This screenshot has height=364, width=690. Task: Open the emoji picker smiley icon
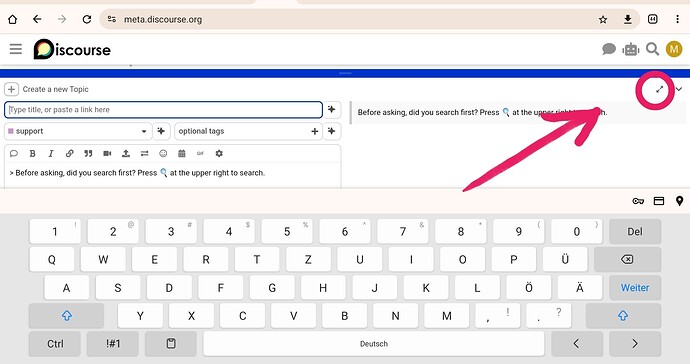click(163, 154)
